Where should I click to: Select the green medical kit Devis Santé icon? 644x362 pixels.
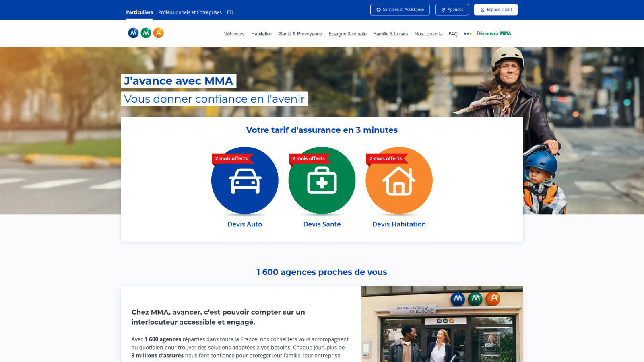pos(322,180)
